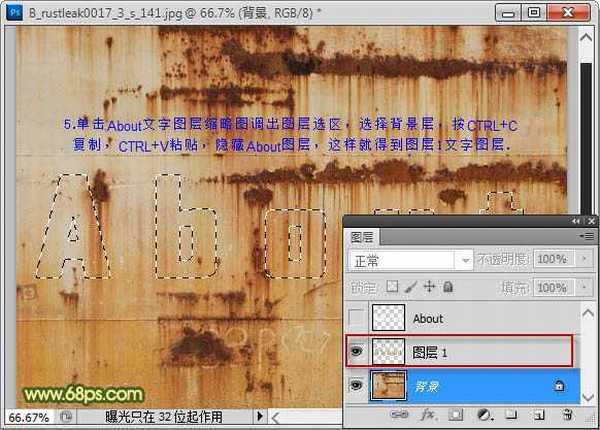Click the fill value field 100%

coord(554,287)
